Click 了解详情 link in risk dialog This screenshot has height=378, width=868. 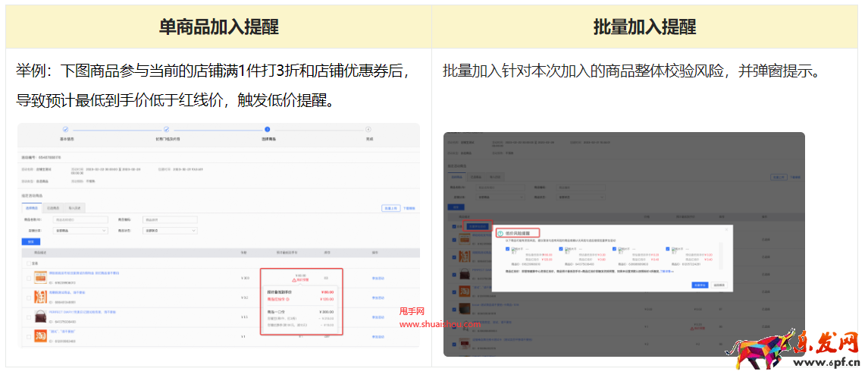[667, 272]
